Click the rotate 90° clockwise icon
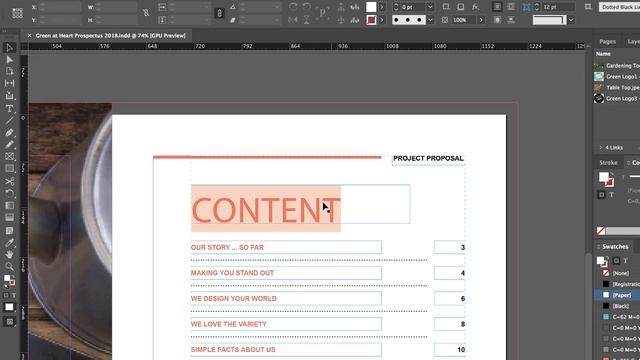 293,7
